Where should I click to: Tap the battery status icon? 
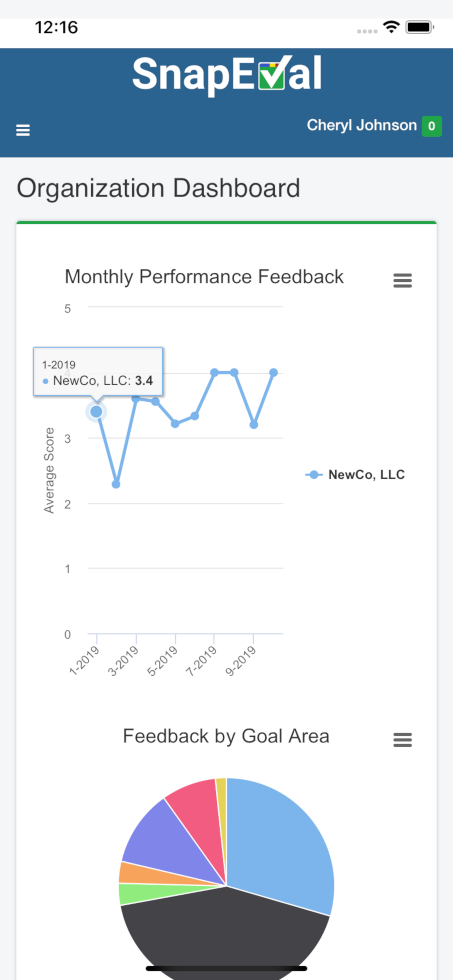[x=419, y=27]
